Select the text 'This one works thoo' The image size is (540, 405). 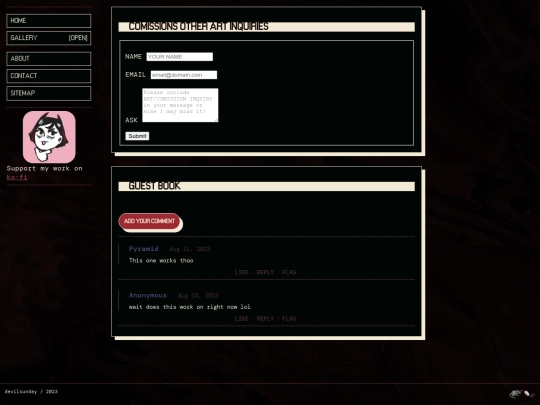(x=161, y=261)
